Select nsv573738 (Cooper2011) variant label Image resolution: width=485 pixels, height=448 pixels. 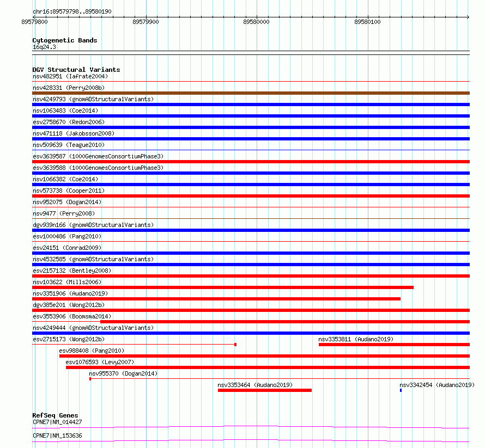point(69,191)
